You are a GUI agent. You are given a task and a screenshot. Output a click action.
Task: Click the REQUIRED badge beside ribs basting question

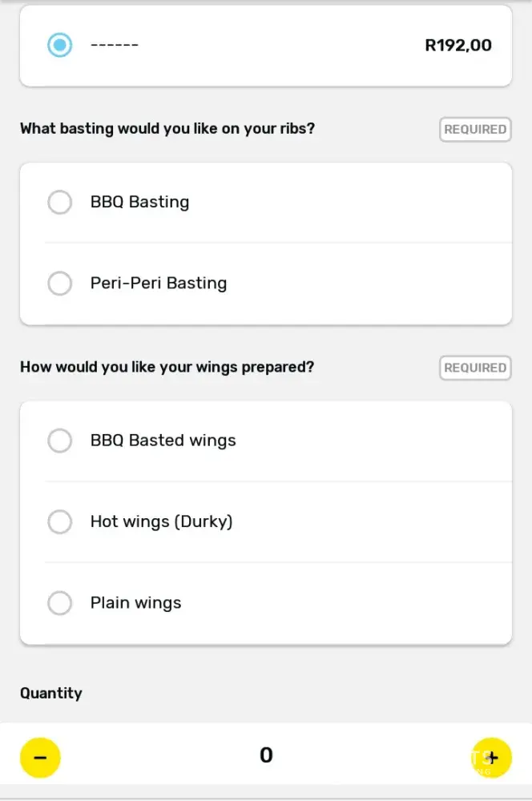[475, 130]
